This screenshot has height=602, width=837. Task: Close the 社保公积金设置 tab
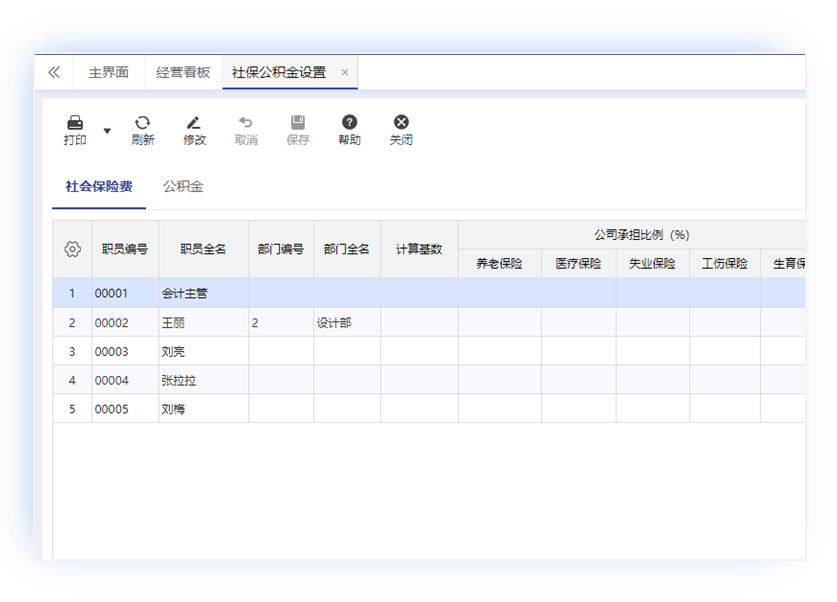[x=345, y=72]
